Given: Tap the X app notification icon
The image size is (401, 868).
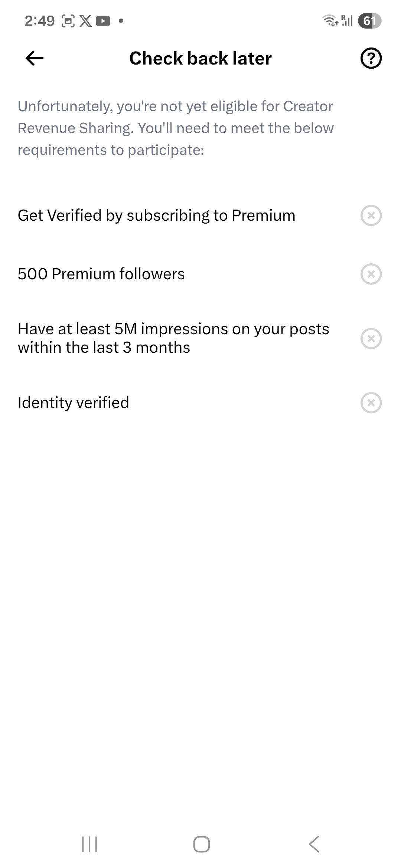Looking at the screenshot, I should 86,21.
